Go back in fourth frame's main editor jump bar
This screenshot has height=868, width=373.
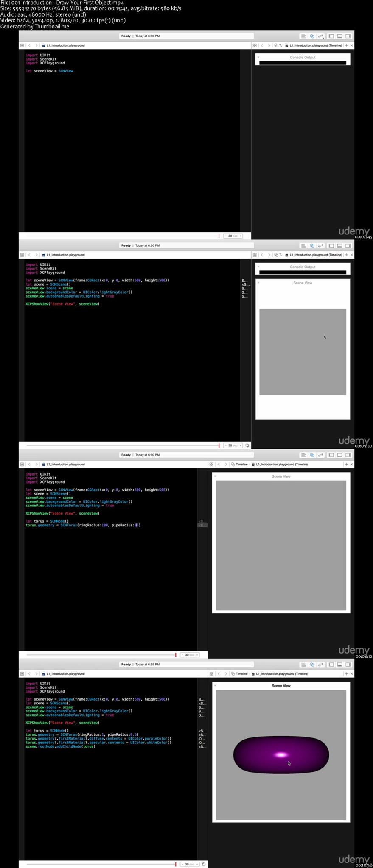point(29,674)
